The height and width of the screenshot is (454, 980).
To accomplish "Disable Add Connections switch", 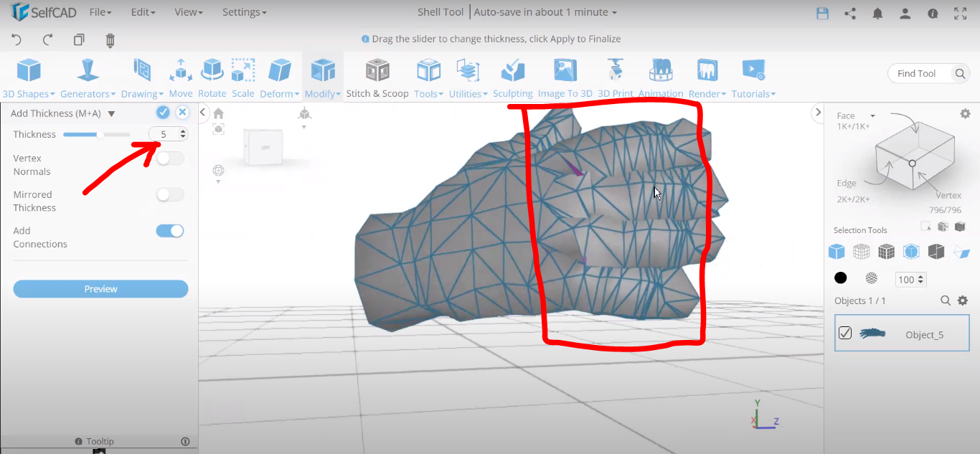I will click(x=170, y=230).
